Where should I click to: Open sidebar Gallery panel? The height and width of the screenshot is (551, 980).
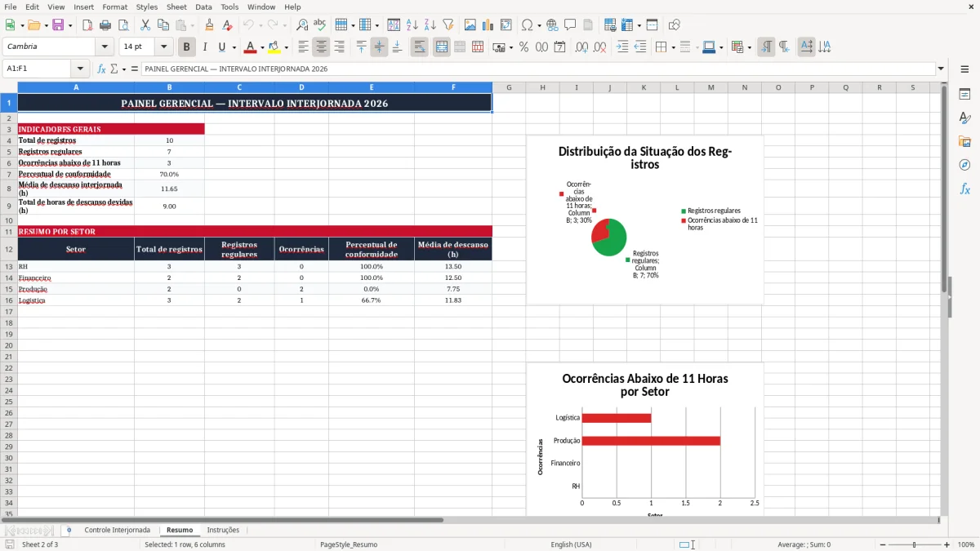click(x=964, y=141)
